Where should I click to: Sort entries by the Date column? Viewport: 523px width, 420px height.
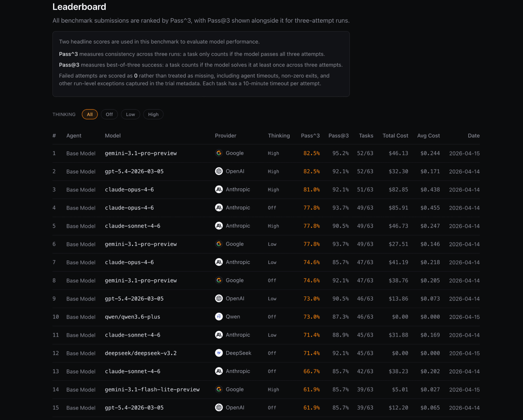[474, 136]
